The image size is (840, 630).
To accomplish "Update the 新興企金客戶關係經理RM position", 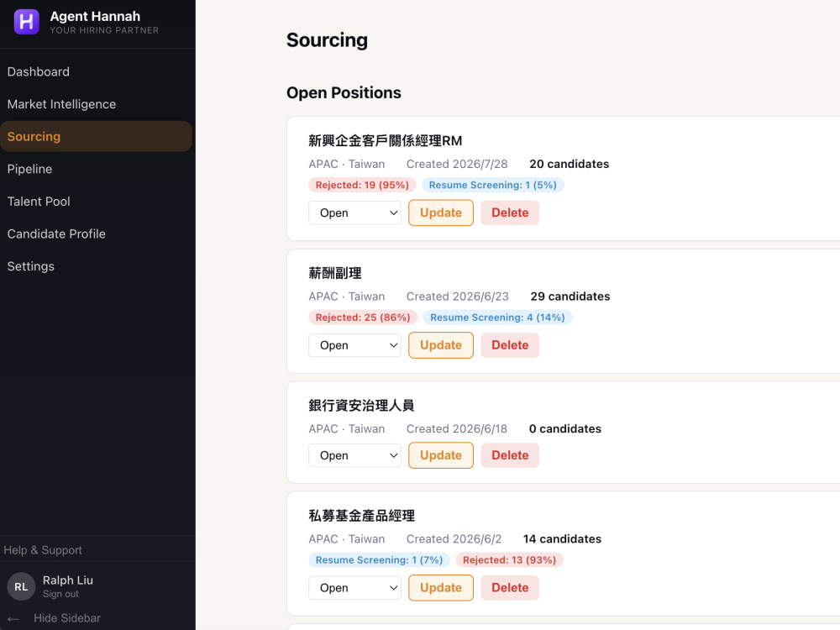I will (441, 213).
